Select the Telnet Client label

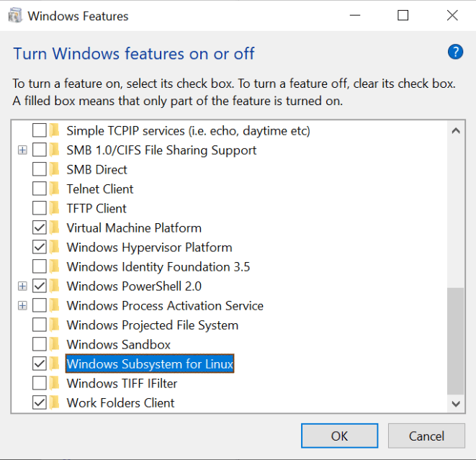click(100, 189)
